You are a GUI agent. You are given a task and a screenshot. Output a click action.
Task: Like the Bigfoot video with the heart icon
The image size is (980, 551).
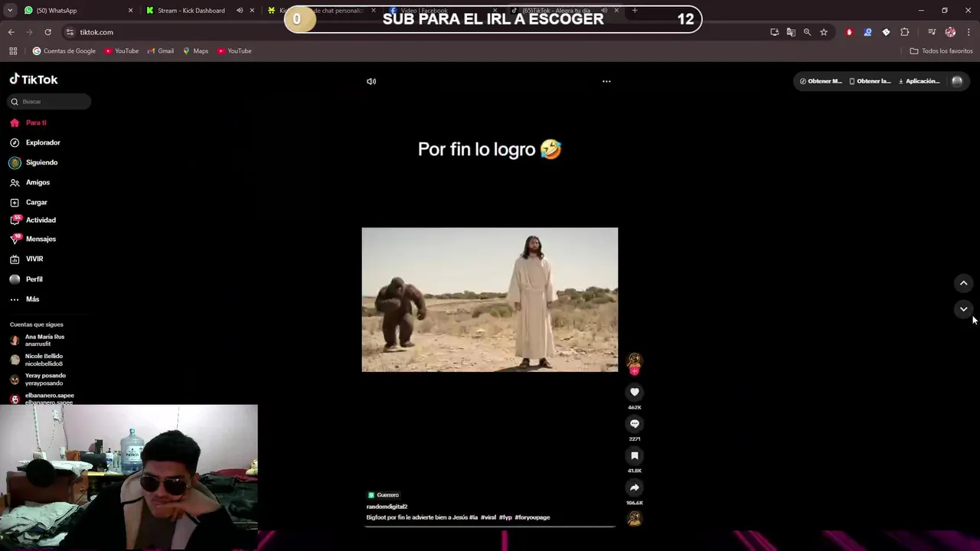tap(634, 392)
